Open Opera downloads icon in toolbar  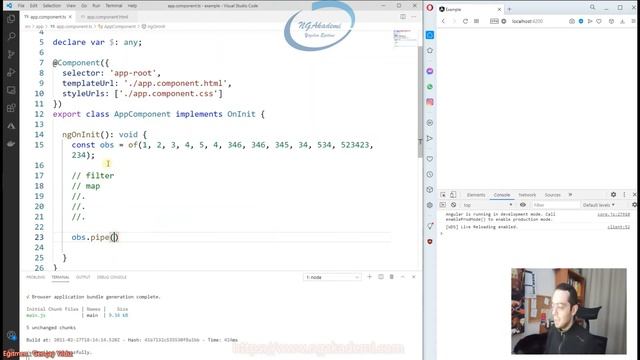[622, 21]
